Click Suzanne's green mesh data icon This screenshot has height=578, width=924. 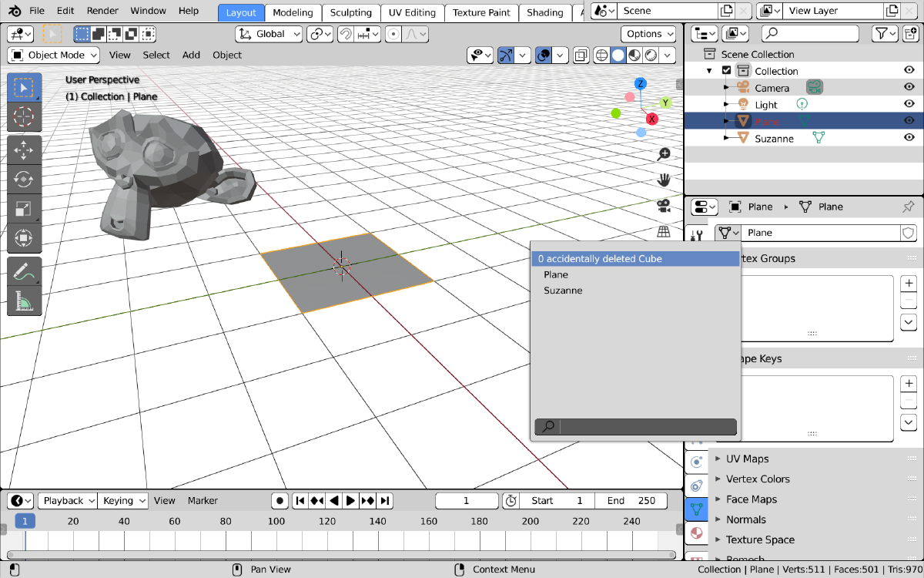tap(819, 138)
